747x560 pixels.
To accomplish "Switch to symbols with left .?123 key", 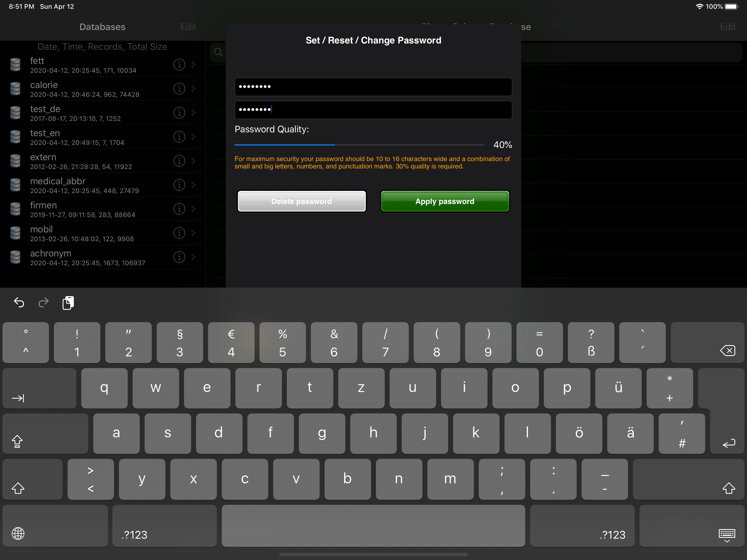I will tap(164, 526).
